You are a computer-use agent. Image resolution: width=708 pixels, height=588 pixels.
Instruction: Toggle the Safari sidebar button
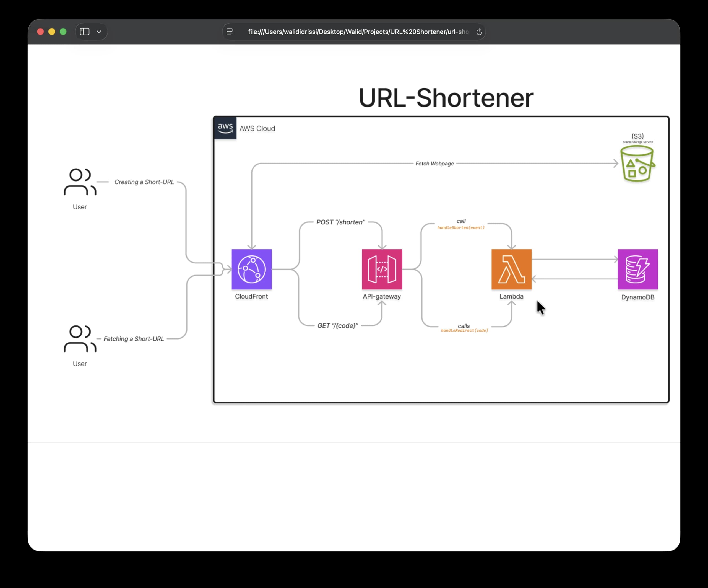pos(84,32)
